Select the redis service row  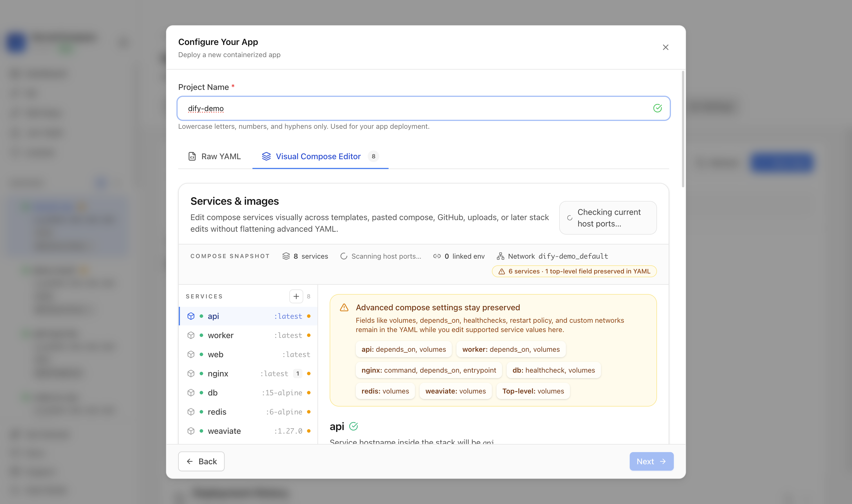pos(248,411)
